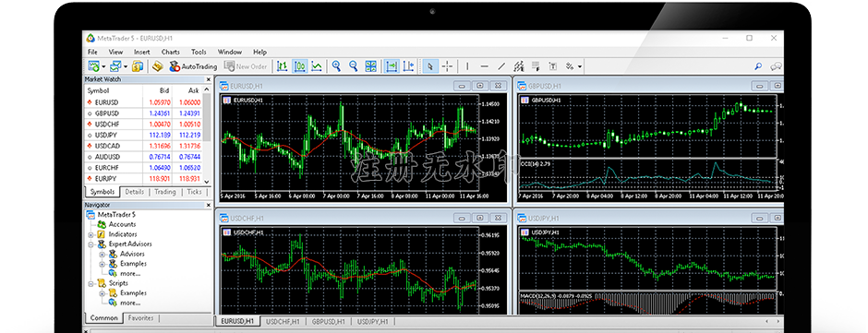The height and width of the screenshot is (333, 868).
Task: Click the objects shapes toolbar icon
Action: (x=570, y=66)
